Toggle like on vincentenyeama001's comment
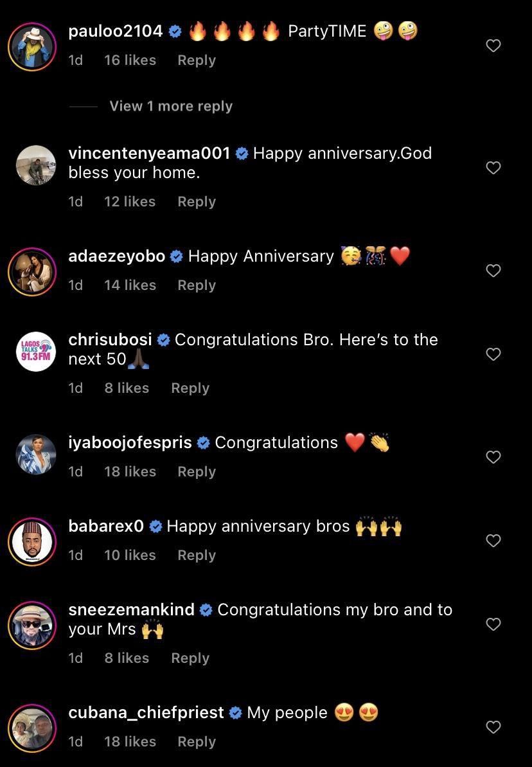532x767 pixels. (x=493, y=168)
